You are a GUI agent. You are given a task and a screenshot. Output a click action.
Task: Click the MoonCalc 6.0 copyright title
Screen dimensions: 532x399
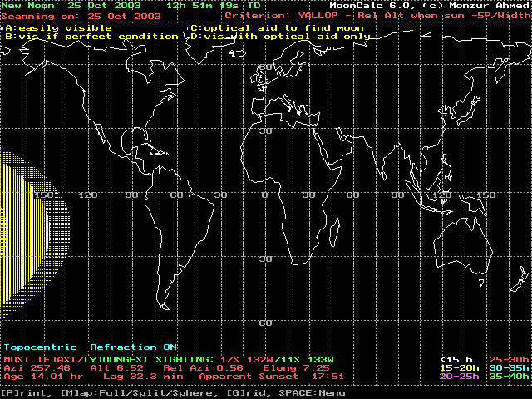tap(429, 5)
